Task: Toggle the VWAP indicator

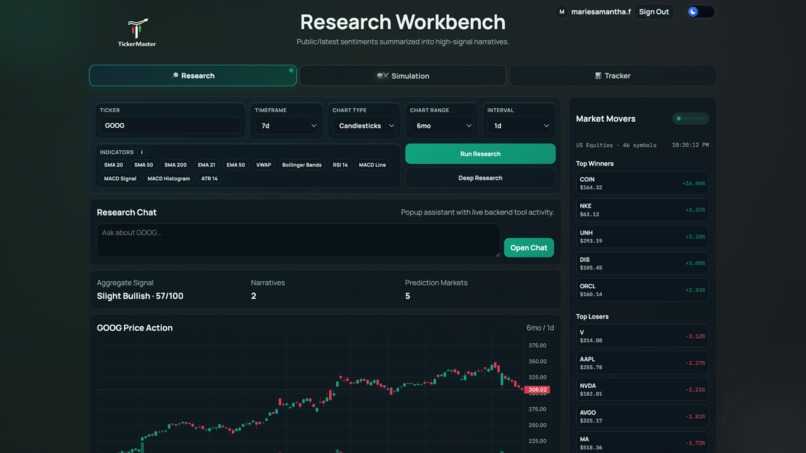Action: [x=263, y=165]
